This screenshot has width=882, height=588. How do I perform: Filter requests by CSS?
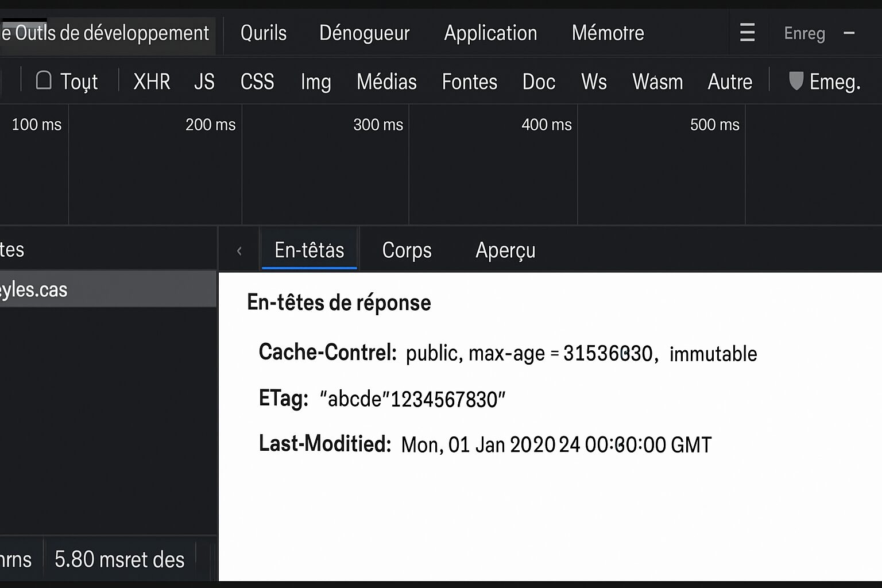[257, 82]
